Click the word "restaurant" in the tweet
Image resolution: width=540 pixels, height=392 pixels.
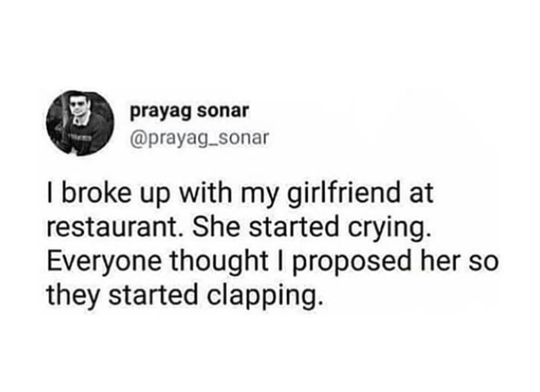point(112,228)
